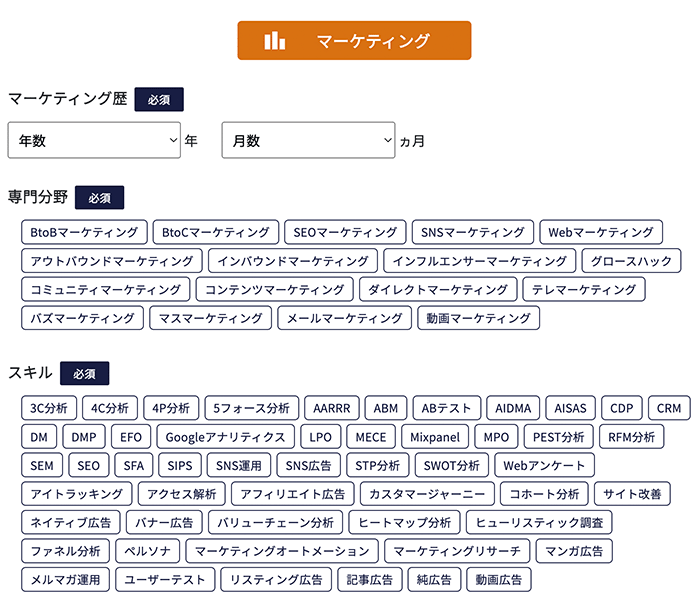Select the SWOT分析 skill tag

click(x=452, y=465)
